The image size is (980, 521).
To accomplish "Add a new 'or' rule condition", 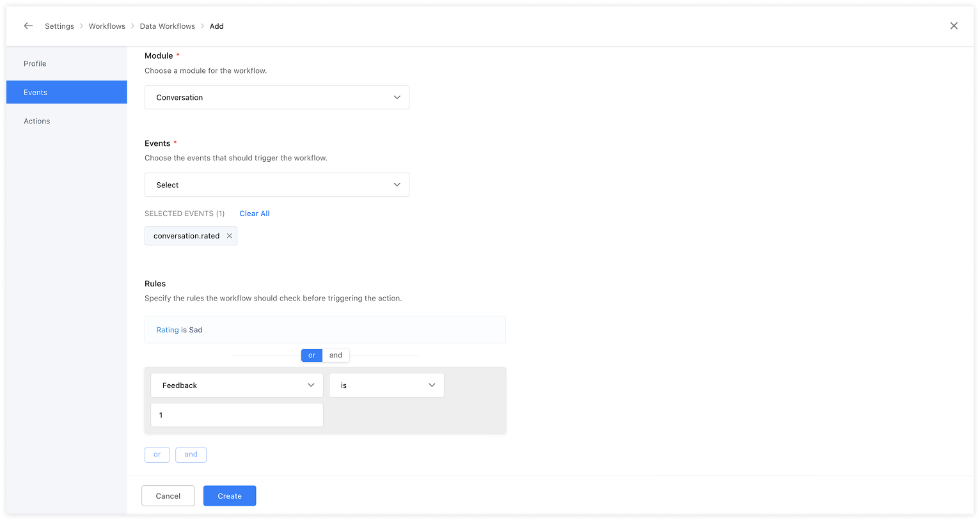I will click(157, 455).
